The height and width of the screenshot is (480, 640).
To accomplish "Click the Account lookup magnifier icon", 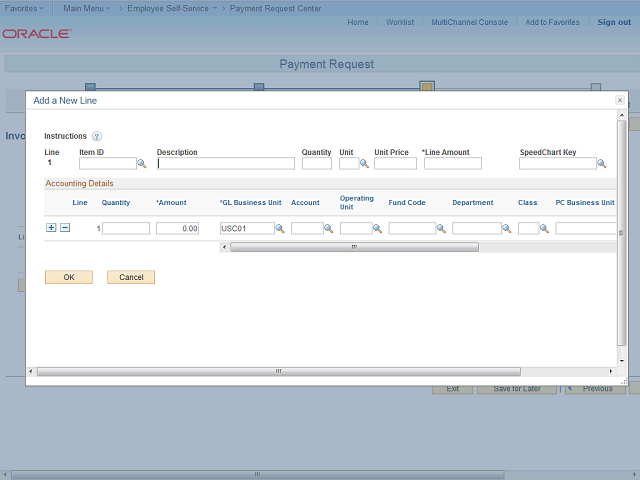I will [x=330, y=229].
